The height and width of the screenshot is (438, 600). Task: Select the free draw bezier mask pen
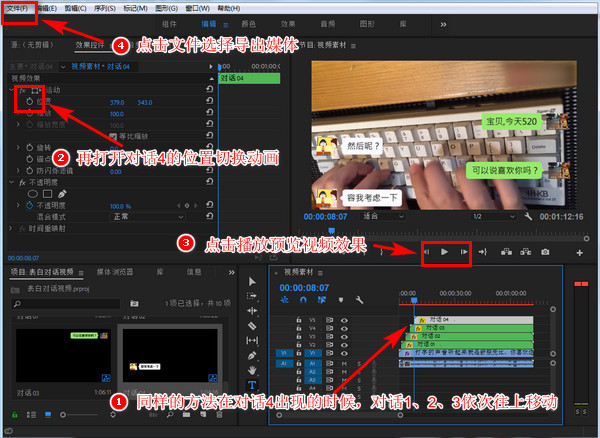(62, 194)
